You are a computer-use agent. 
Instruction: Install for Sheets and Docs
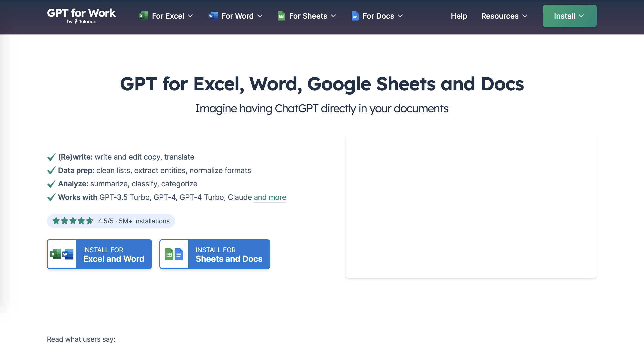tap(215, 254)
